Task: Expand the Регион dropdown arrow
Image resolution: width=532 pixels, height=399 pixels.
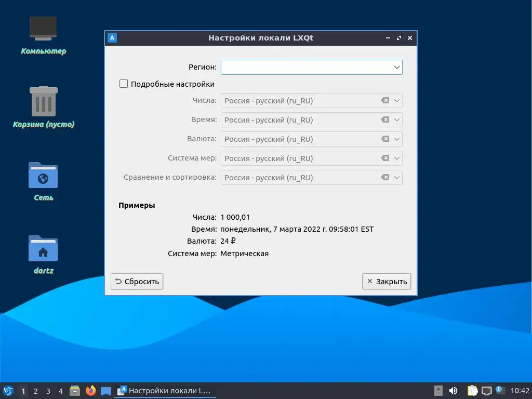Action: point(396,67)
